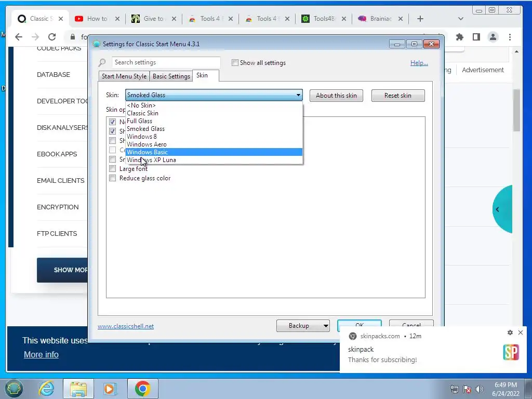
Task: Close the How to YouTube tab
Action: [x=117, y=19]
